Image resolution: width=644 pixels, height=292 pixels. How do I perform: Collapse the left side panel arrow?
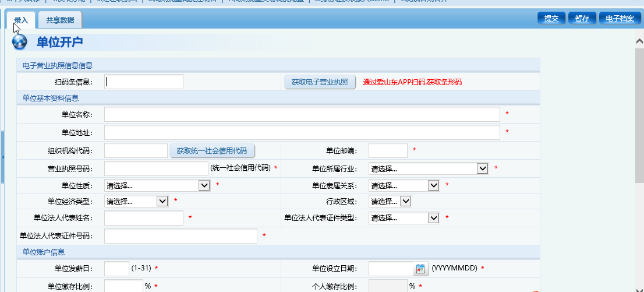click(x=2, y=157)
